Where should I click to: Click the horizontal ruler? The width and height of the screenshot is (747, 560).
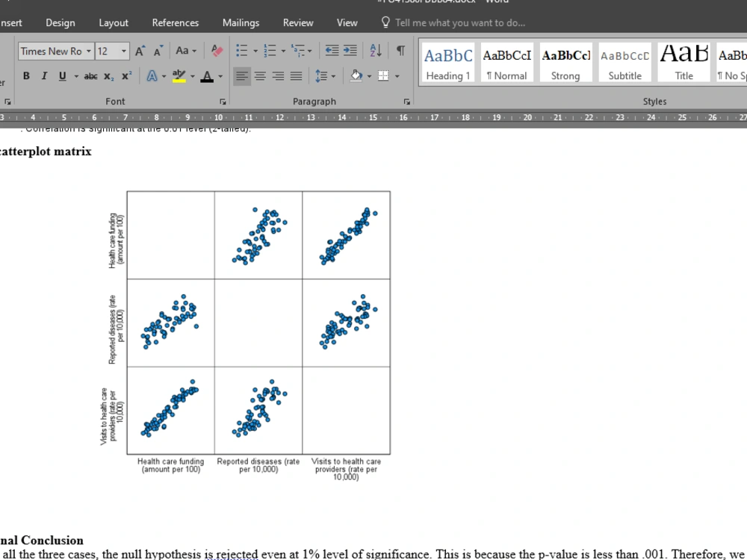tap(373, 117)
